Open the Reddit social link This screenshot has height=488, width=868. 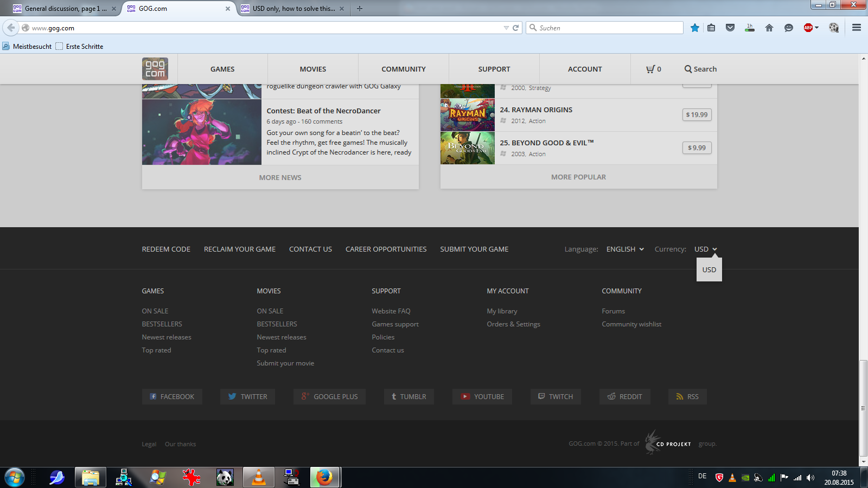click(x=625, y=396)
